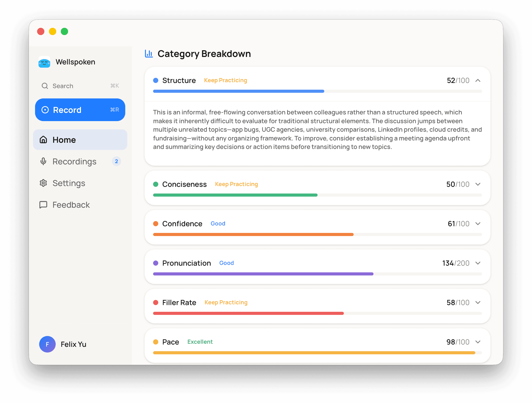Viewport: 532px width, 403px height.
Task: Expand the Filler Rate details
Action: coord(478,303)
